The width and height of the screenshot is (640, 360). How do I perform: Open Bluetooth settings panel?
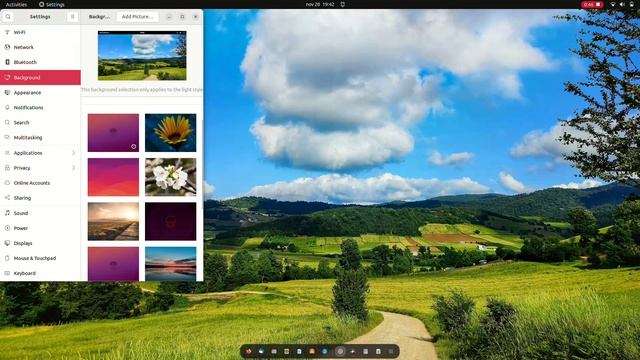(x=40, y=62)
